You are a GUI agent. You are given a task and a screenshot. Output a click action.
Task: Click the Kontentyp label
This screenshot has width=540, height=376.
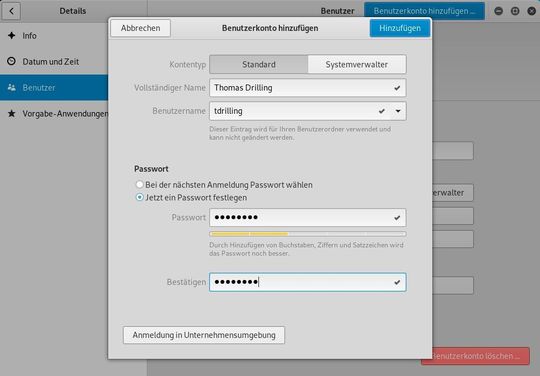187,64
